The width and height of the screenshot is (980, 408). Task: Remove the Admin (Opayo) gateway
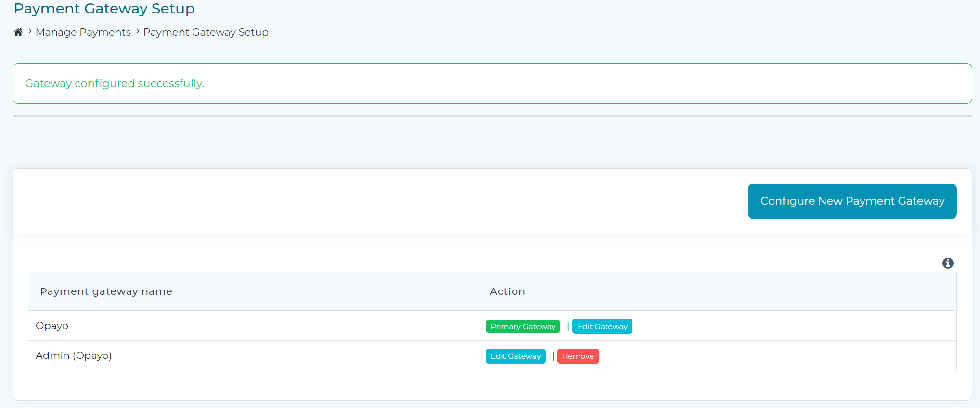(578, 356)
